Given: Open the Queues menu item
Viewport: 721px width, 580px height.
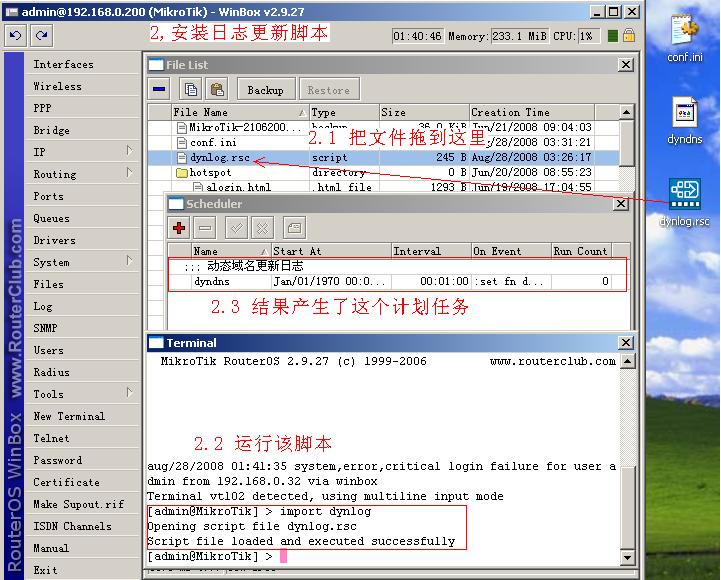Looking at the screenshot, I should coord(82,218).
